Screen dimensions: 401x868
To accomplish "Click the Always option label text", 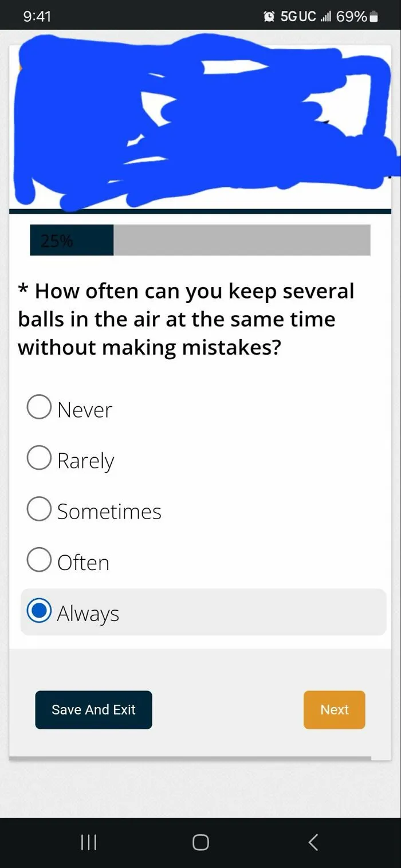I will pos(88,614).
